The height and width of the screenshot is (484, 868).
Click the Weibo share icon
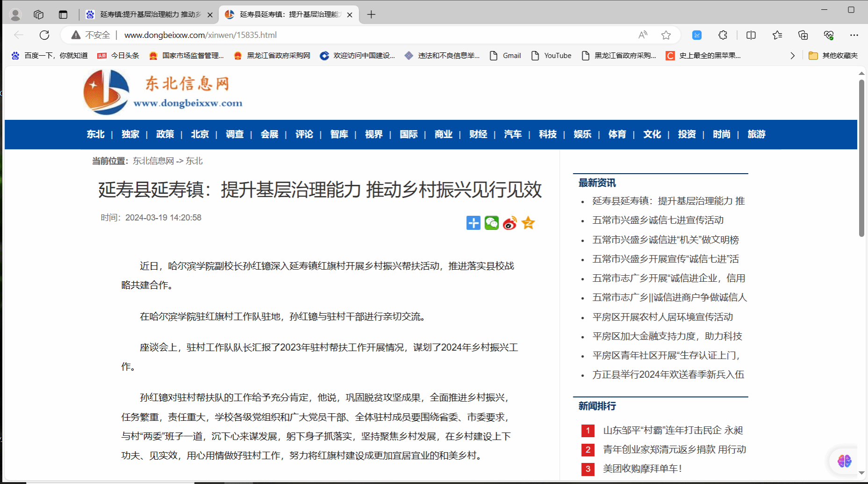[510, 223]
